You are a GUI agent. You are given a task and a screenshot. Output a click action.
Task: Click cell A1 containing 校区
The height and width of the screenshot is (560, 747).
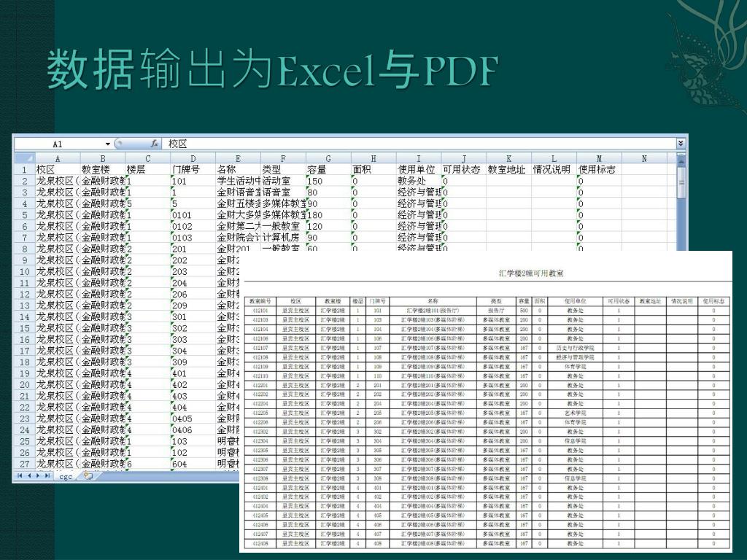[57, 169]
